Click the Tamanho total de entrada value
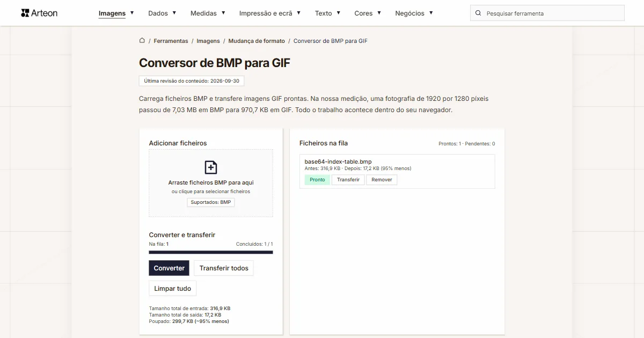Viewport: 644px width, 338px height. point(220,308)
